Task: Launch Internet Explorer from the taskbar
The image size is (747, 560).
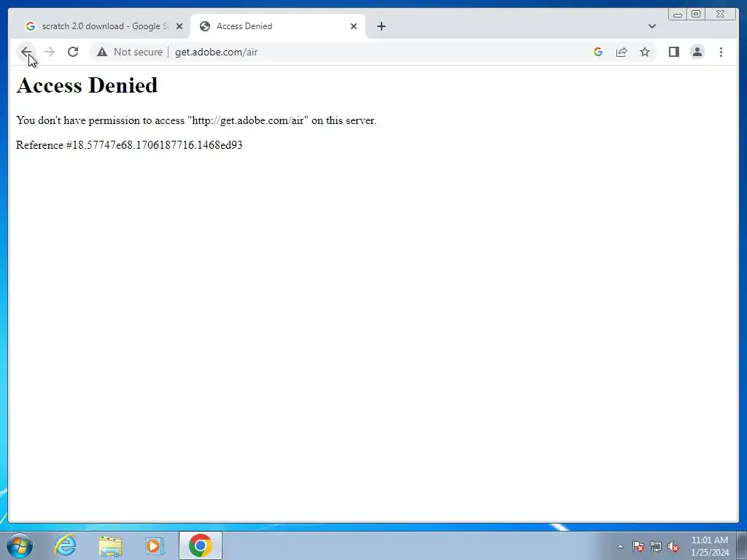Action: [x=65, y=545]
